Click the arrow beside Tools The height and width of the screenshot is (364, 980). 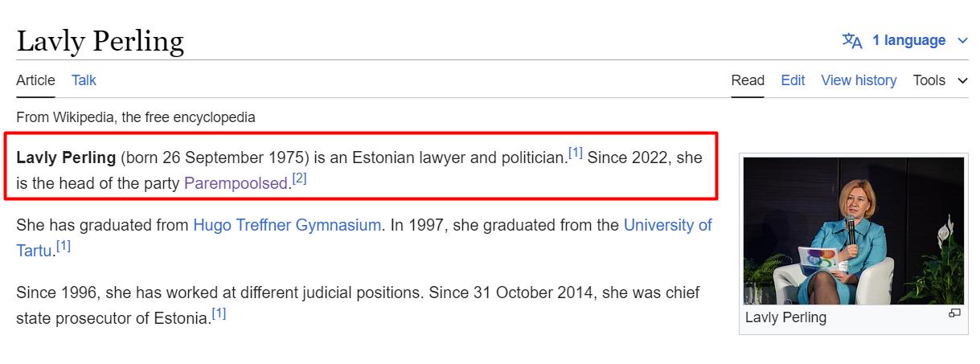962,81
